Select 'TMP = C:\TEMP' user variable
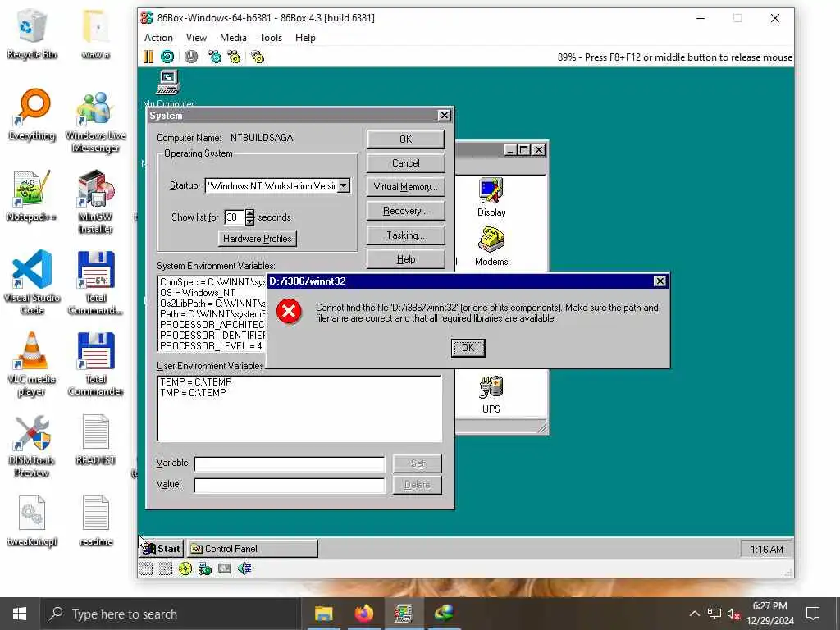The image size is (840, 630). point(193,393)
